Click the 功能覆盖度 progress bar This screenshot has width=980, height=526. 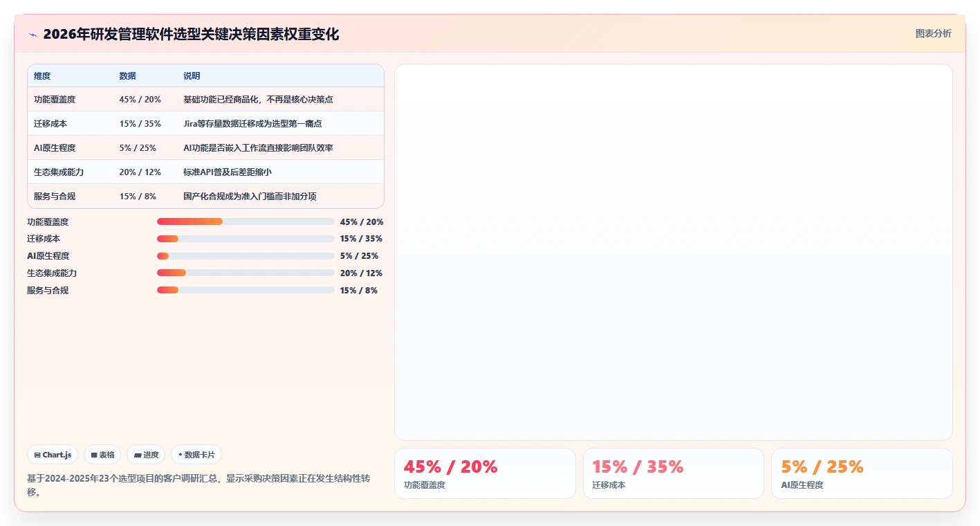click(246, 221)
